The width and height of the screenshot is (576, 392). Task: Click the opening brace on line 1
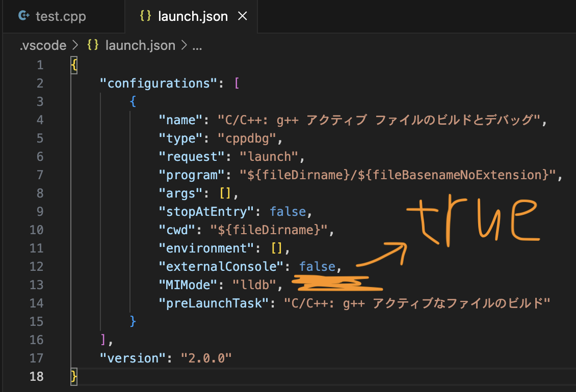coord(74,65)
